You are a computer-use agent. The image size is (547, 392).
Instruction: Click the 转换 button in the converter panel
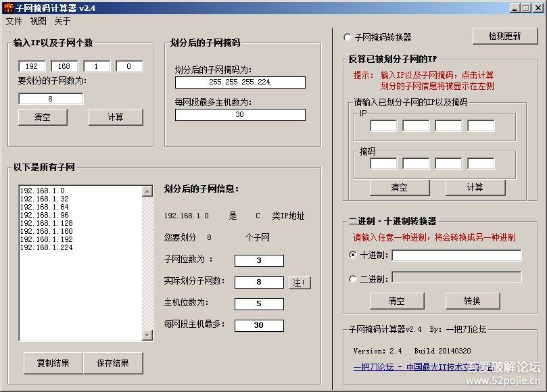click(472, 300)
